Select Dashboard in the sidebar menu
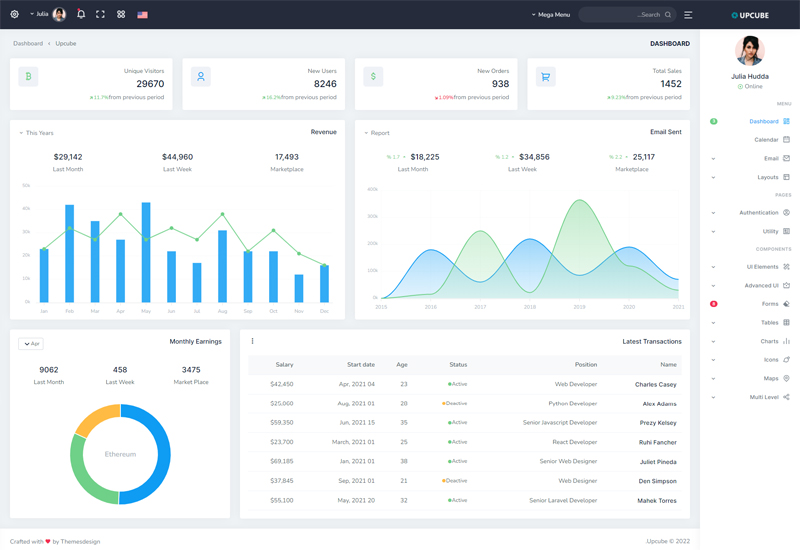The image size is (800, 550). [x=763, y=122]
